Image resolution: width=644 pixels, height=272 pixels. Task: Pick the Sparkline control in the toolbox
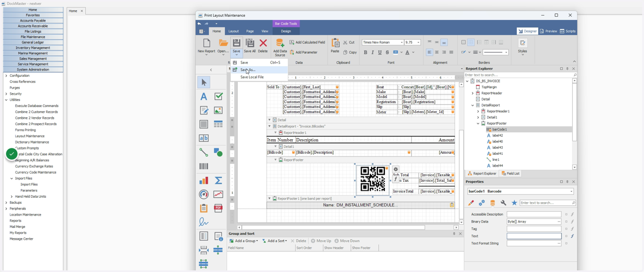coord(218,195)
